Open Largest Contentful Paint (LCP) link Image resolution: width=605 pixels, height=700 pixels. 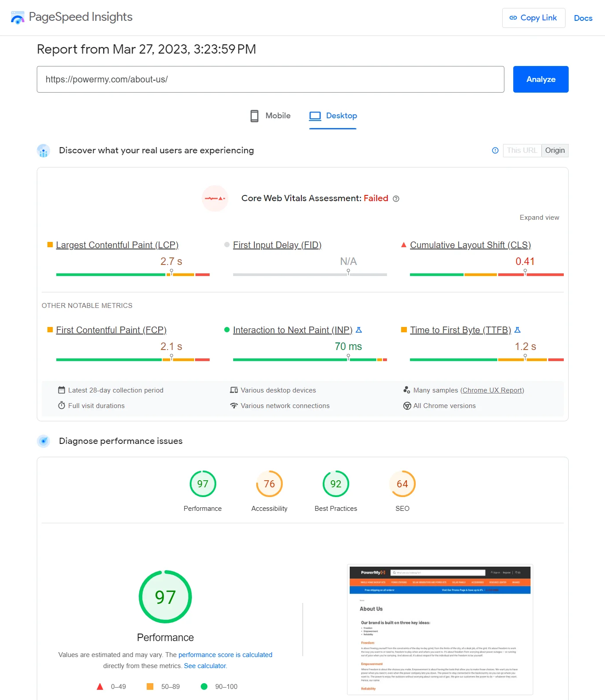tap(117, 245)
